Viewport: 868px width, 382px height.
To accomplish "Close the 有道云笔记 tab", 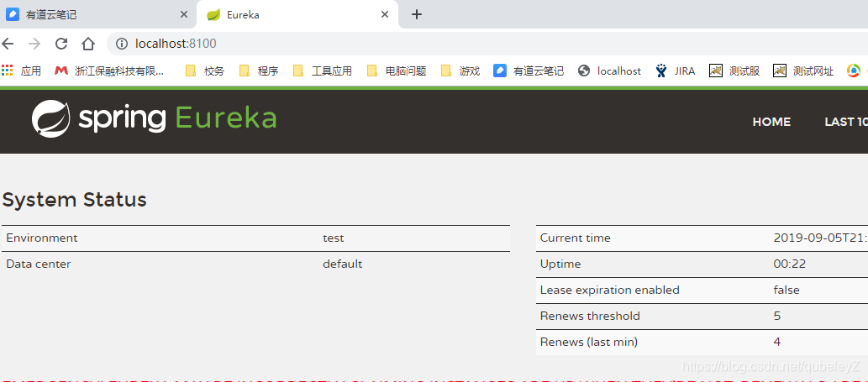I will 184,14.
